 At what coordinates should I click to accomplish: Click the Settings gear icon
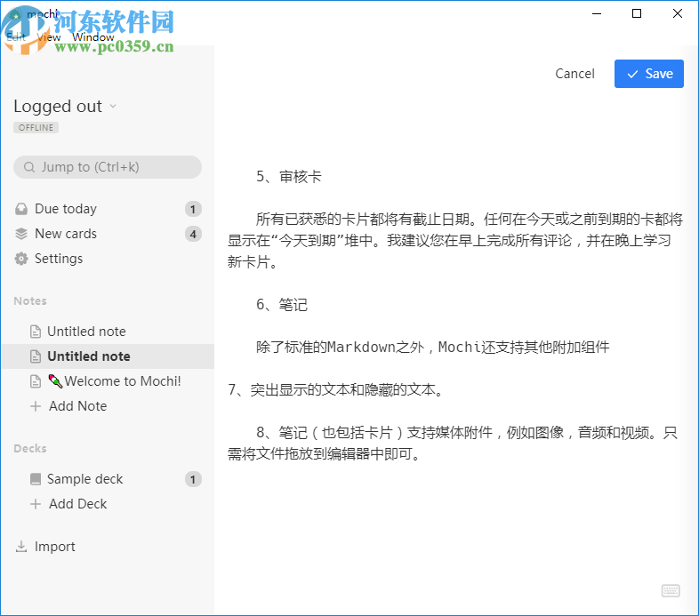[21, 259]
